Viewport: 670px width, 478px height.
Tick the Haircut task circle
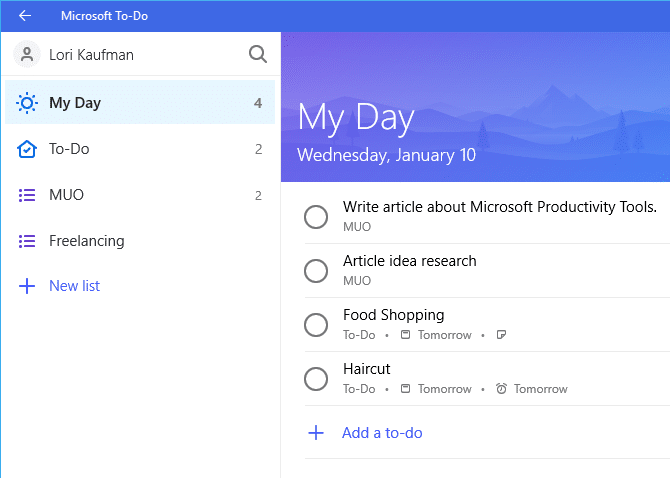coord(316,379)
